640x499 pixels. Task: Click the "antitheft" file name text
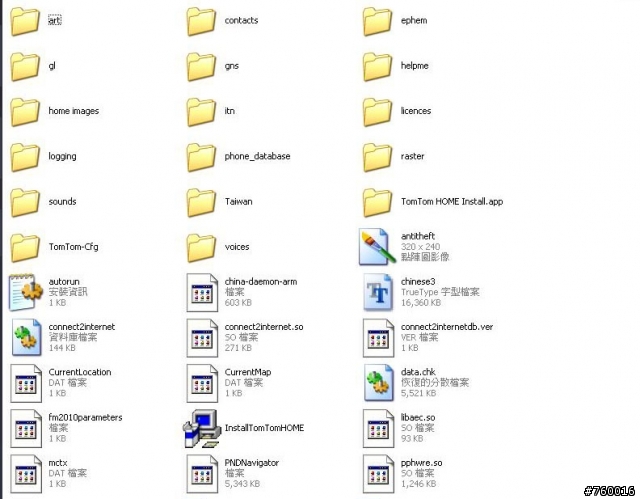click(x=418, y=236)
